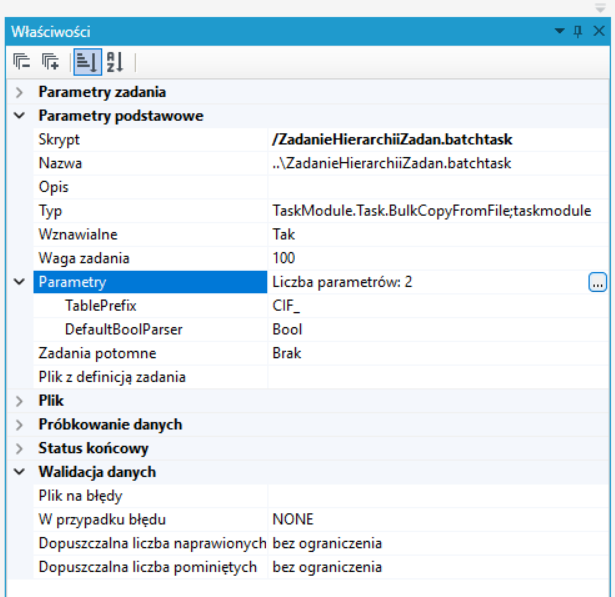Click the TaskModule.Task.BulkCopyFromFile type value
This screenshot has width=615, height=597.
tap(431, 211)
